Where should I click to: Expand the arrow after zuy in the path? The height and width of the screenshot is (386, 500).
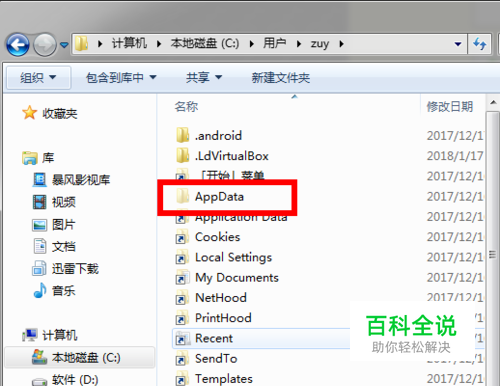point(341,44)
